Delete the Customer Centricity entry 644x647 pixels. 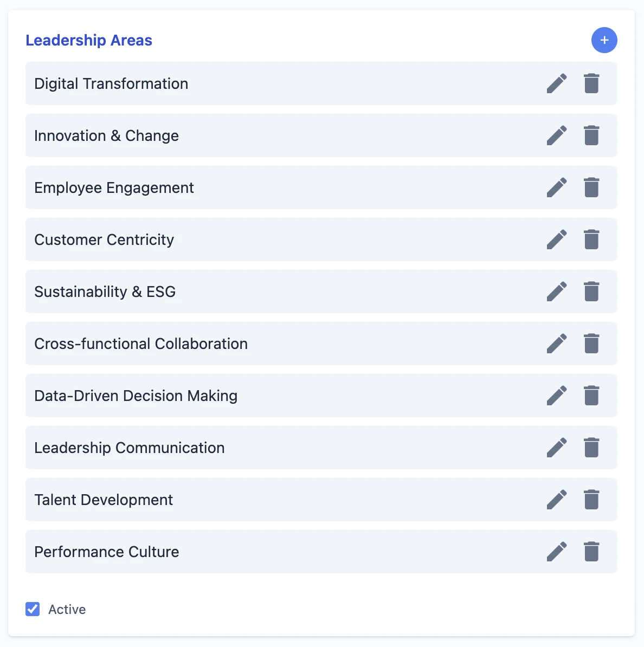point(591,240)
